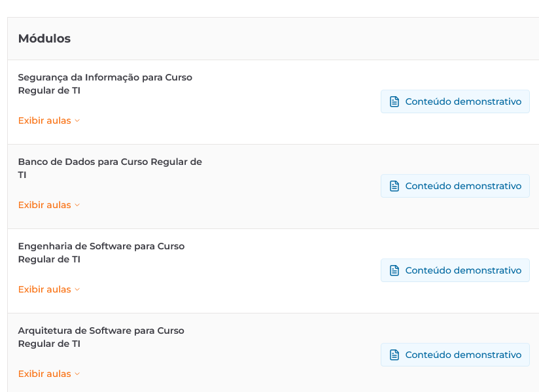Screen dimensions: 539x392
Task: Click document icon in Engenharia de Software row
Action: click(394, 271)
